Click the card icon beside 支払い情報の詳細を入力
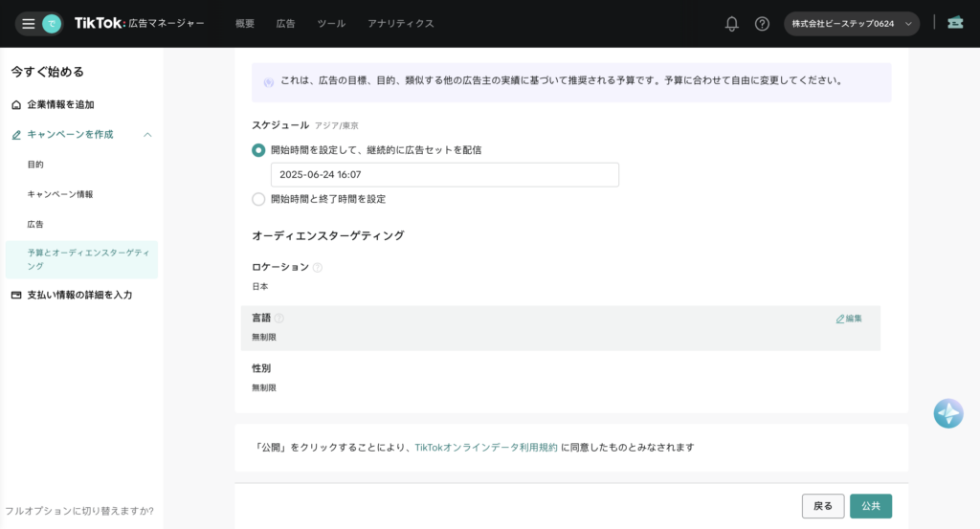Viewport: 980px width, 529px height. click(16, 295)
